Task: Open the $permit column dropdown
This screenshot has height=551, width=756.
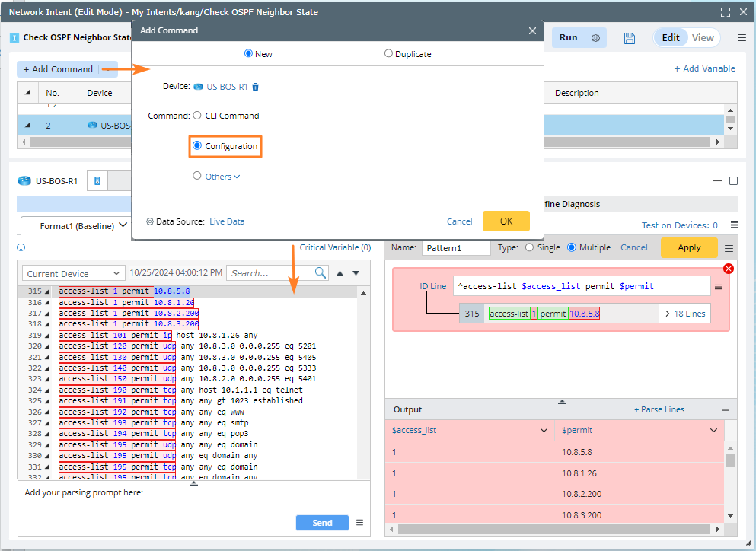Action: pyautogui.click(x=713, y=431)
